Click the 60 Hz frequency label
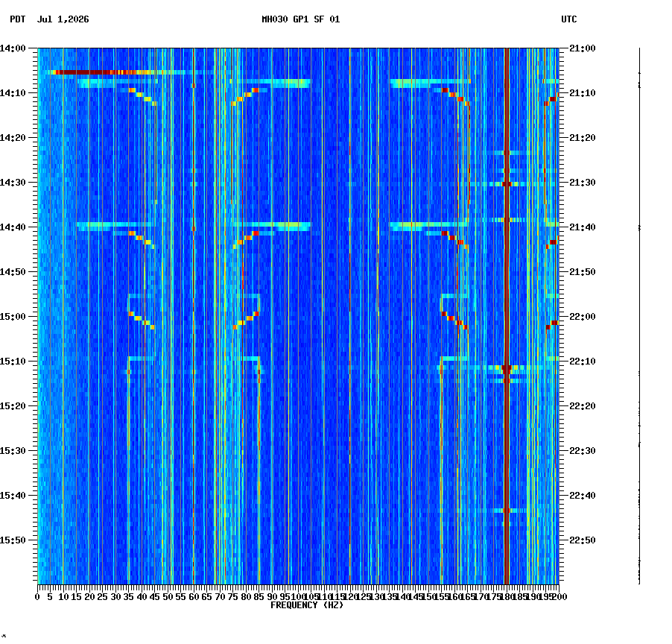Screen dimensions: 672x644 click(x=194, y=597)
